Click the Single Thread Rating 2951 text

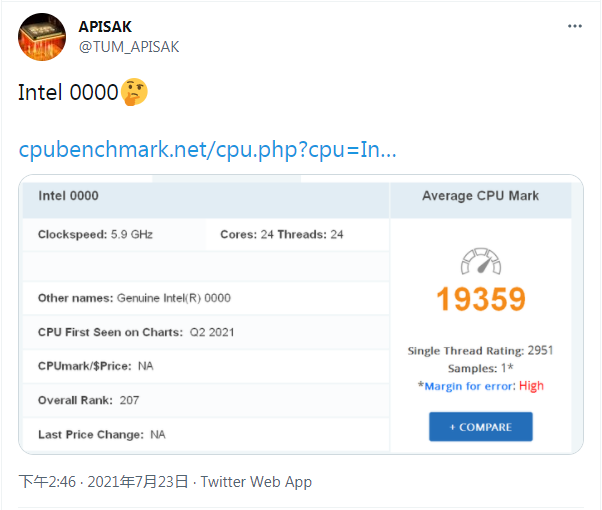[x=480, y=351]
